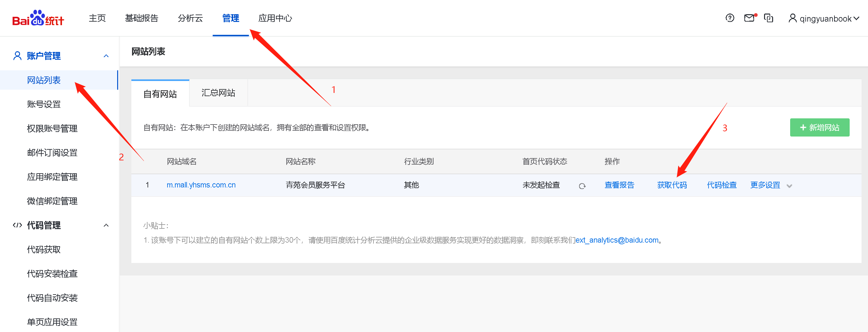The image size is (868, 332).
Task: Select 代码安装检查 in the sidebar
Action: [x=52, y=274]
